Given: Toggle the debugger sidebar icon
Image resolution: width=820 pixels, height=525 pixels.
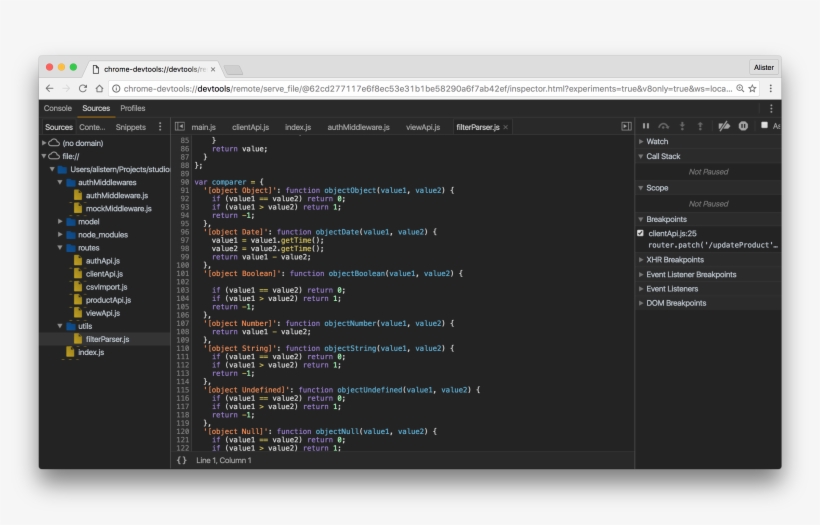Looking at the screenshot, I should coord(626,127).
